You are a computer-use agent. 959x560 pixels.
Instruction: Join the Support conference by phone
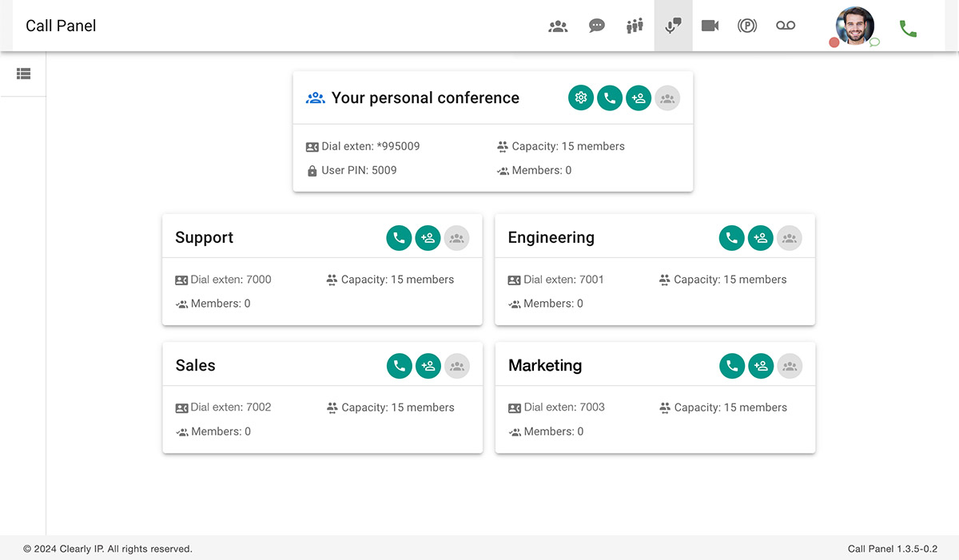399,238
